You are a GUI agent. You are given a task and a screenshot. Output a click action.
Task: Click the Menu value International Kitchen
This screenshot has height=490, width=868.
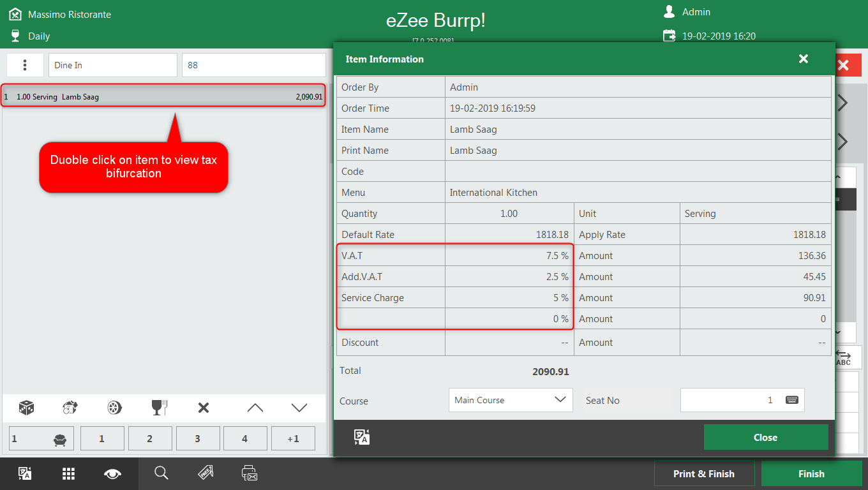pos(493,193)
